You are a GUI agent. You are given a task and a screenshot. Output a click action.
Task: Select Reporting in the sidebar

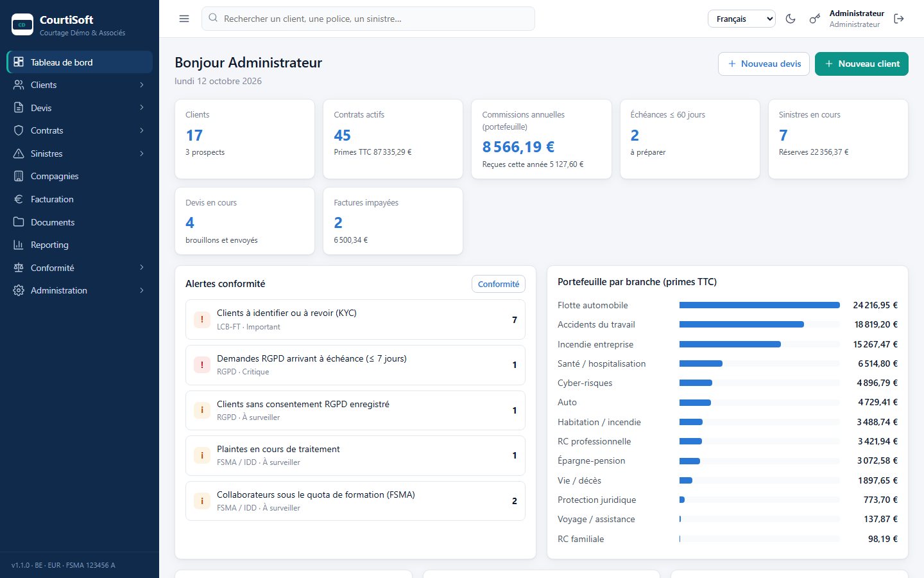click(x=80, y=245)
